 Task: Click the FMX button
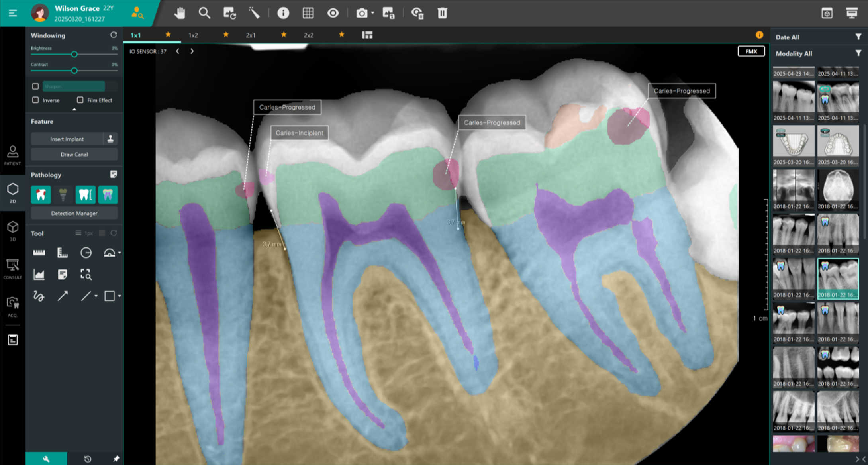click(x=751, y=51)
